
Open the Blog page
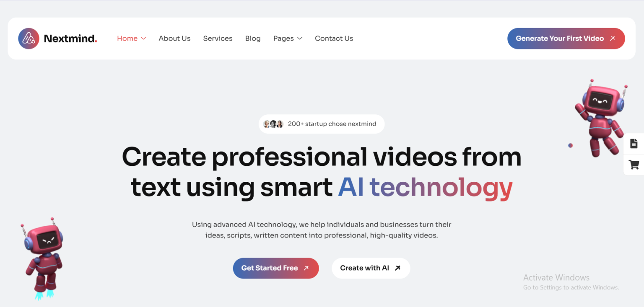(x=253, y=38)
